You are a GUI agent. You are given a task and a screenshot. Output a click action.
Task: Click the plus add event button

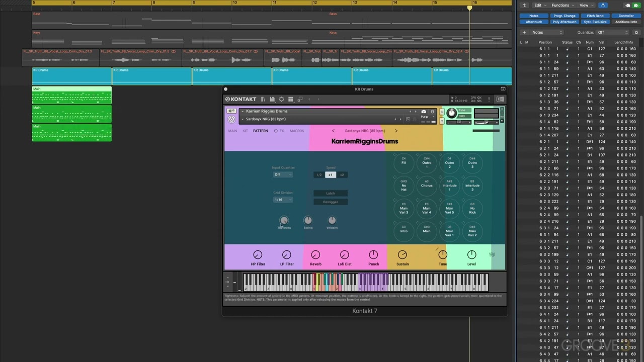tap(524, 32)
